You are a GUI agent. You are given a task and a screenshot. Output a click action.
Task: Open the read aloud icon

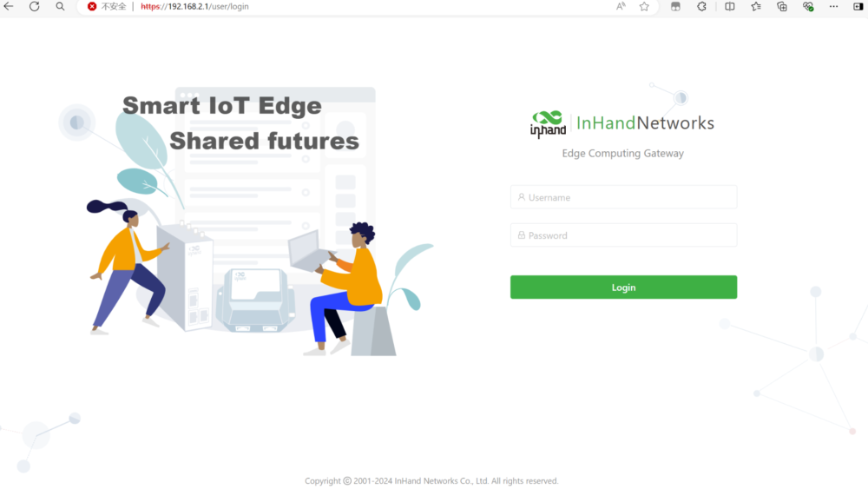pyautogui.click(x=621, y=7)
